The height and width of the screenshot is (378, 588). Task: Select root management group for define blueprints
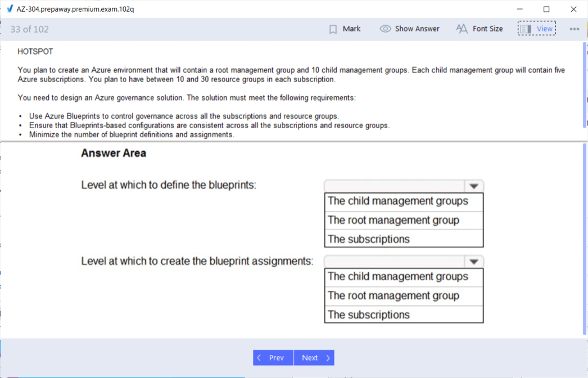tap(404, 220)
